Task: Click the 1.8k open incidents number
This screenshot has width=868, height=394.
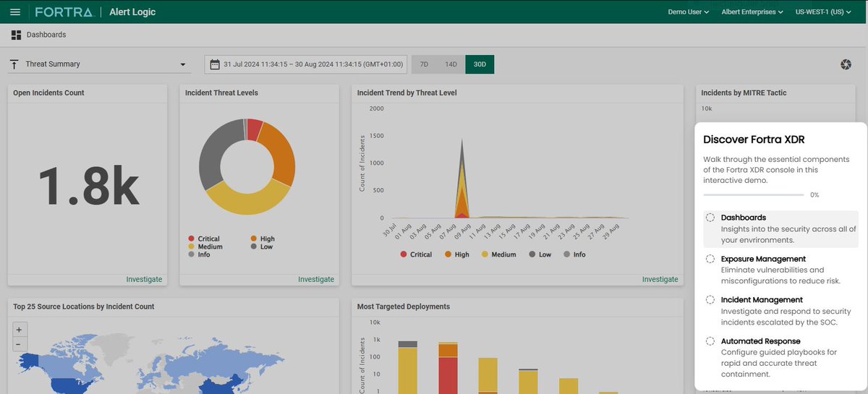Action: click(88, 185)
